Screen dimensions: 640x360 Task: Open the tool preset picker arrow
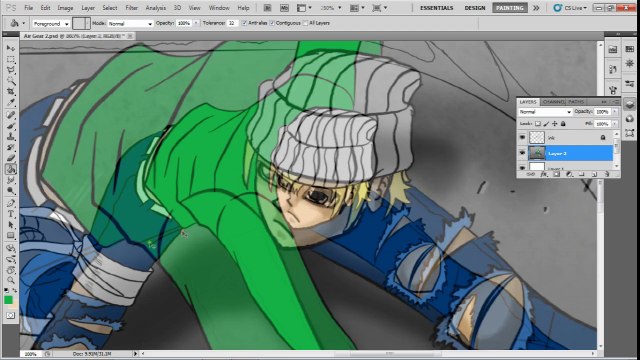(24, 23)
